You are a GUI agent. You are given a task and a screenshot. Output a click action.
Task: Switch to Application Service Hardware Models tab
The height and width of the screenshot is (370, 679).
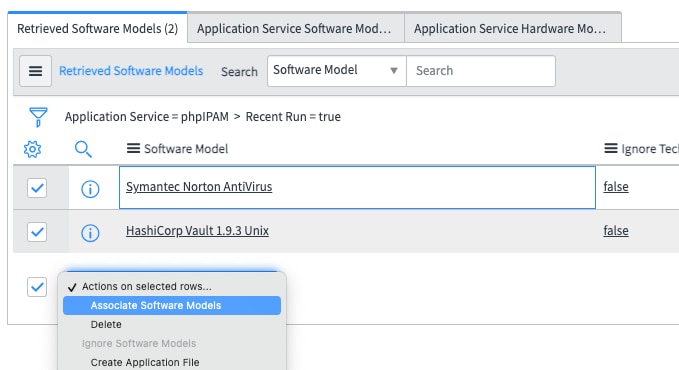click(513, 29)
